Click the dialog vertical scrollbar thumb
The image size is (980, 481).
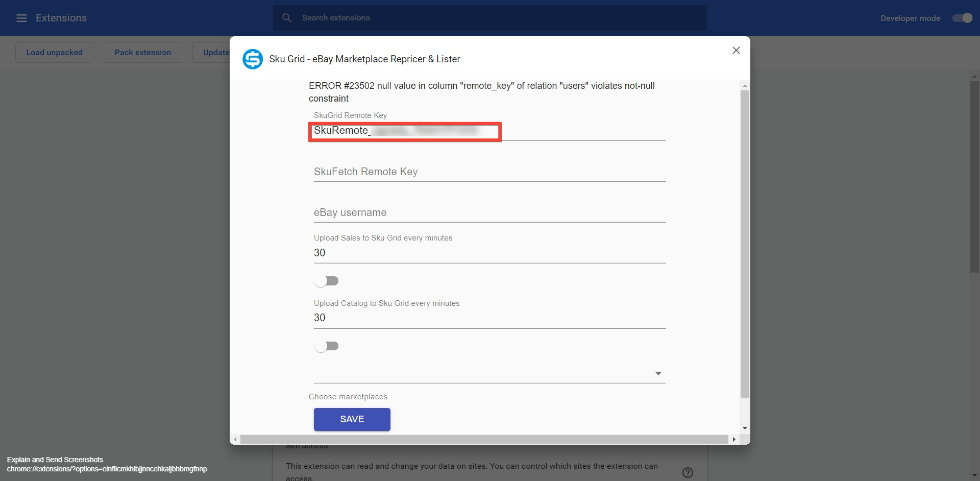click(745, 244)
